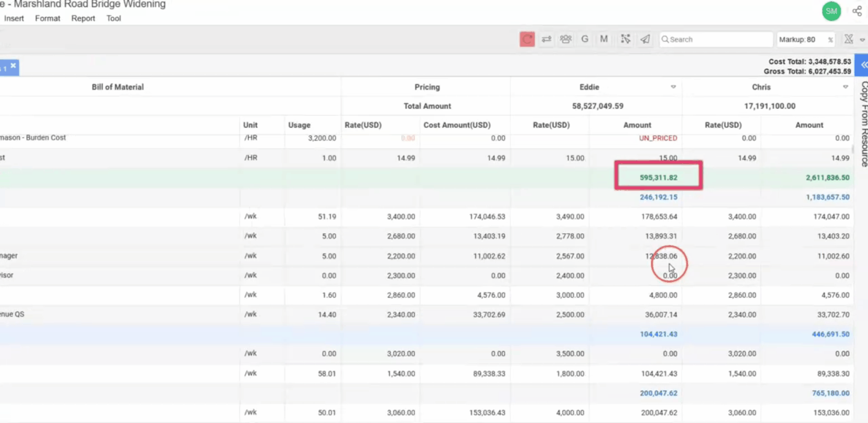Click the swap arrows toolbar icon
Screen dimensions: 868x423
point(546,39)
